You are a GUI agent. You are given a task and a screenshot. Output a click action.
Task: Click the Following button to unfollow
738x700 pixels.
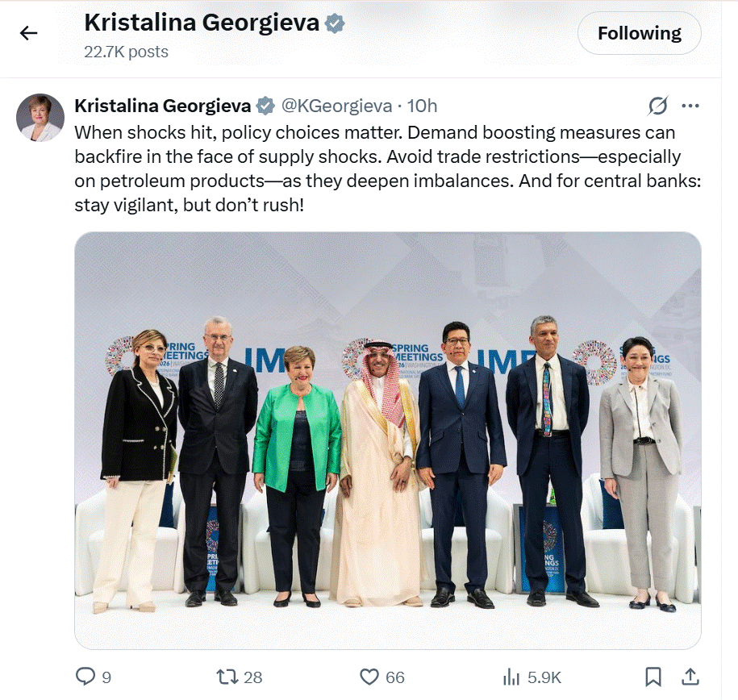tap(639, 33)
